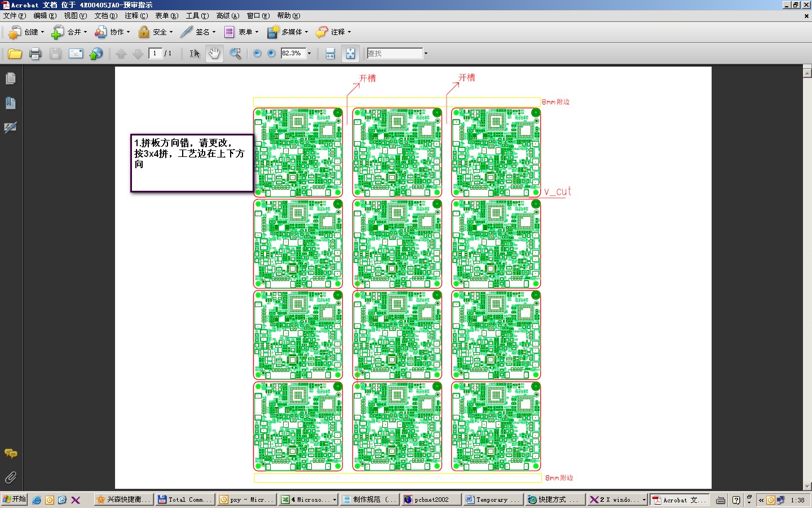Viewport: 812px width, 508px height.
Task: Click the 开始 Start button
Action: pyautogui.click(x=14, y=500)
